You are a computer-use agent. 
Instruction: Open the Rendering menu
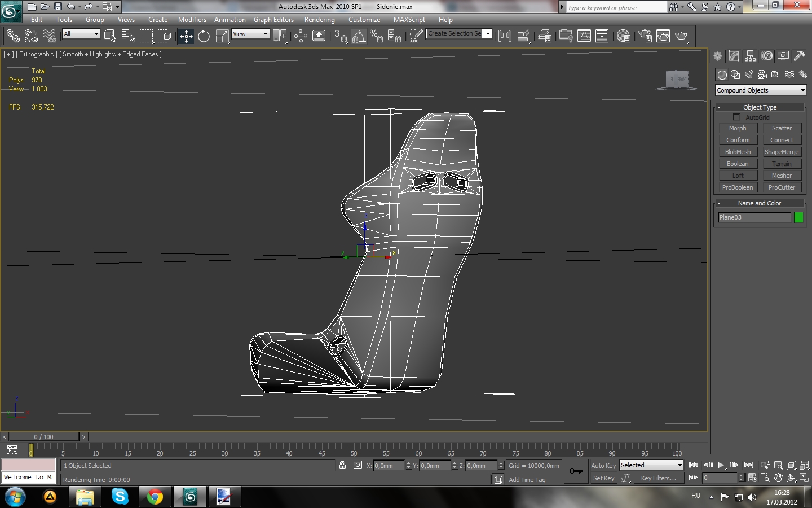(x=319, y=20)
